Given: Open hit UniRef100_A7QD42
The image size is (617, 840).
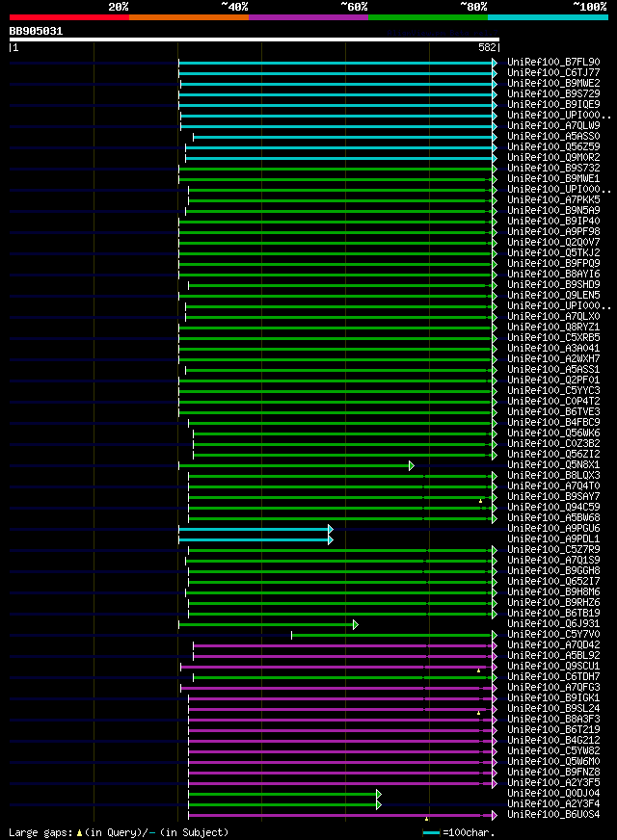Looking at the screenshot, I should [553, 645].
